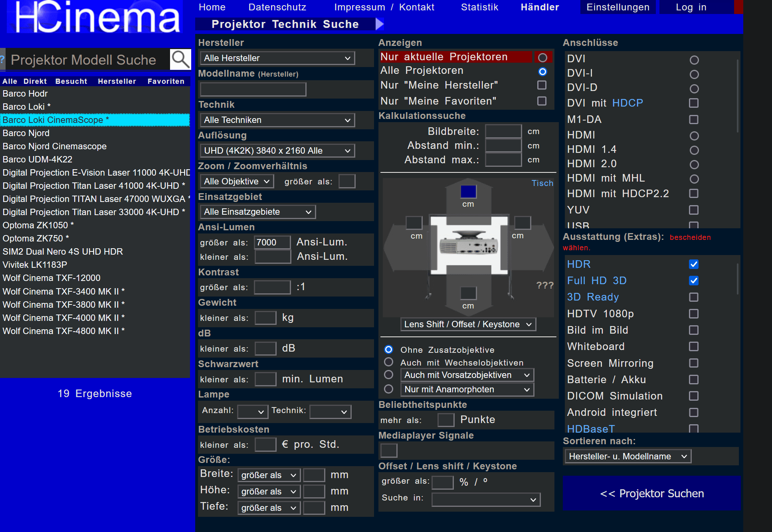Select the HDMI 2.0 radio button
This screenshot has height=532, width=772.
coord(694,164)
